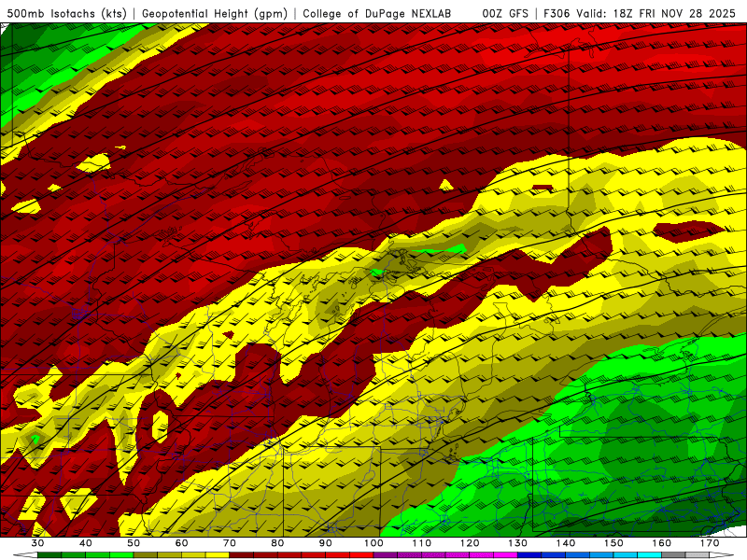Click the 160 label on the color scale
The width and height of the screenshot is (747, 560).
pyautogui.click(x=662, y=543)
